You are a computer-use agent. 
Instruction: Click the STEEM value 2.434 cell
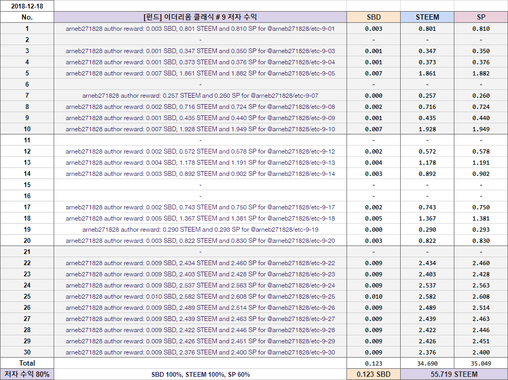(x=427, y=263)
